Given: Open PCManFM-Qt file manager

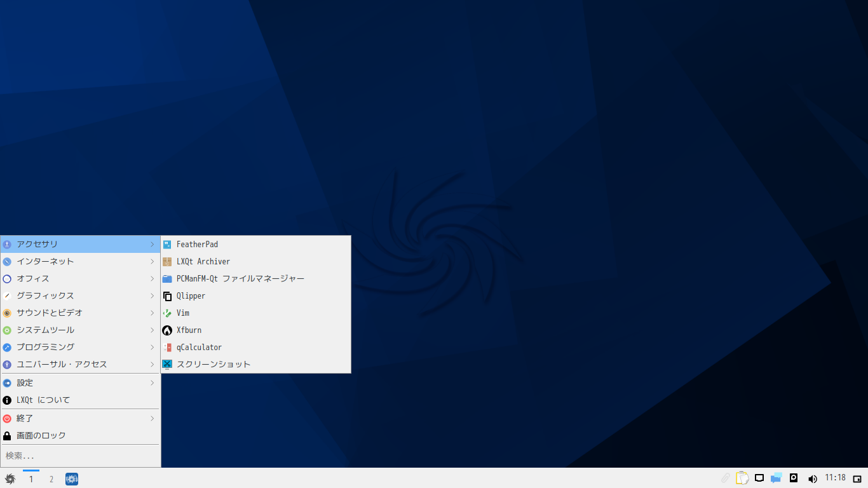Looking at the screenshot, I should coord(255,278).
